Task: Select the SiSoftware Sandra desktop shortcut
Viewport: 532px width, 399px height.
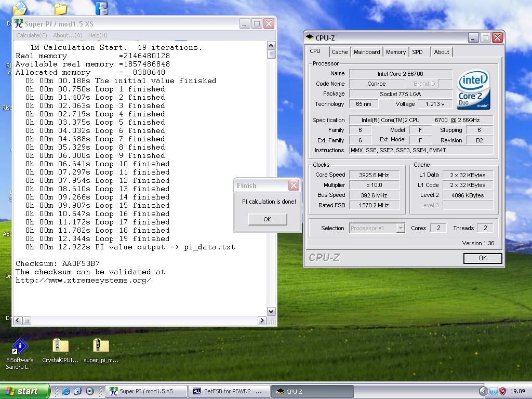Action: [x=20, y=353]
